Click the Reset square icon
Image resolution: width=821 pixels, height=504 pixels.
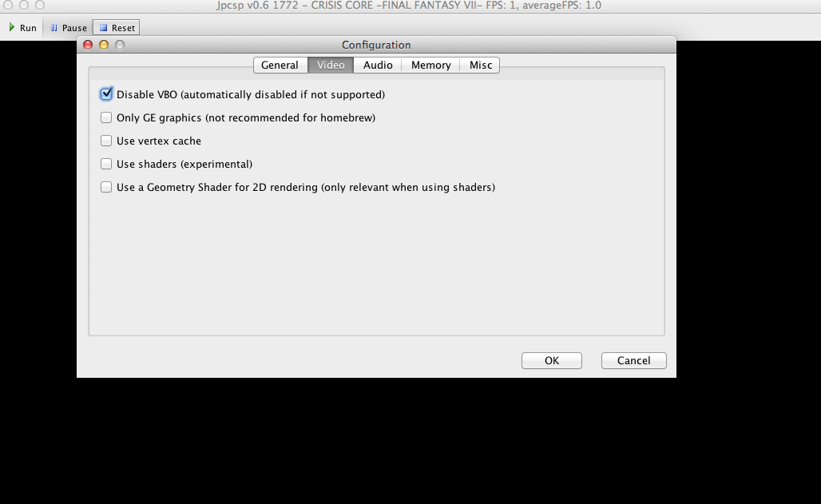click(103, 28)
